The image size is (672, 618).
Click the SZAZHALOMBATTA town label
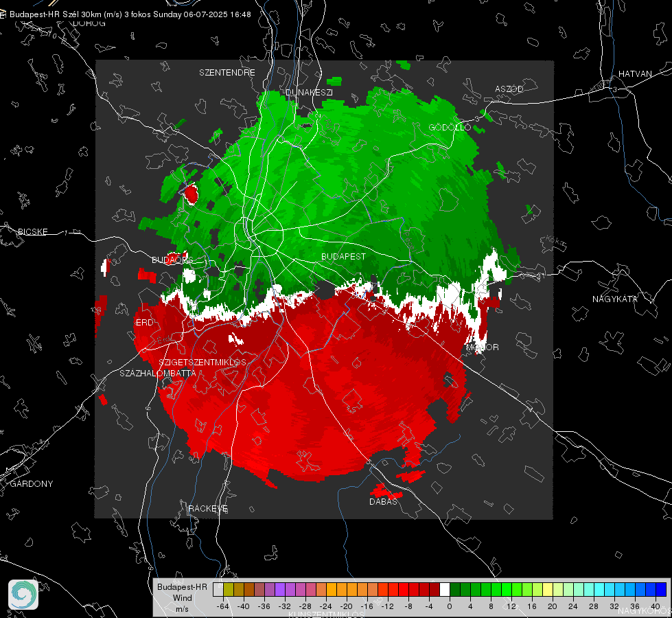point(158,373)
